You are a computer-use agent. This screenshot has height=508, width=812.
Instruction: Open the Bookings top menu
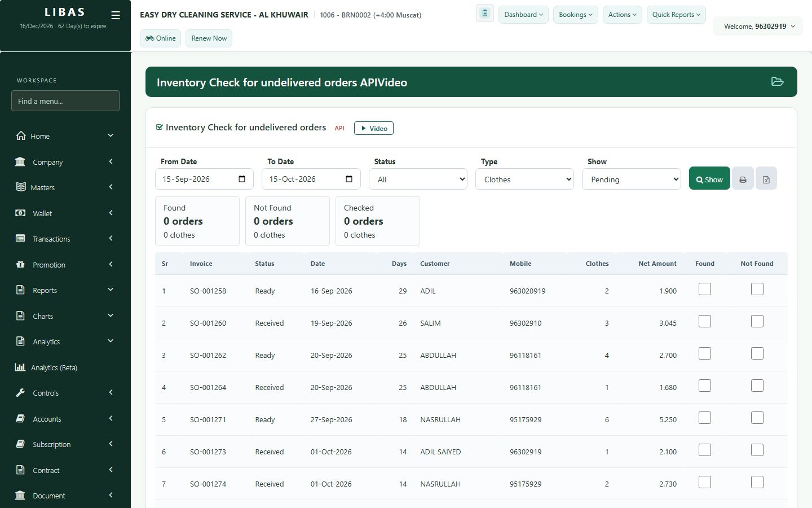(576, 15)
